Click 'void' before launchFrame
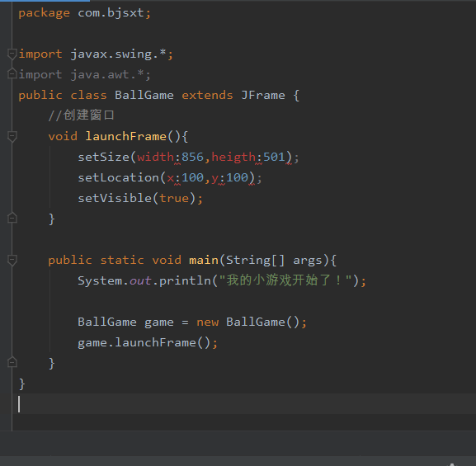Screen dimensions: 476x466 click(63, 136)
